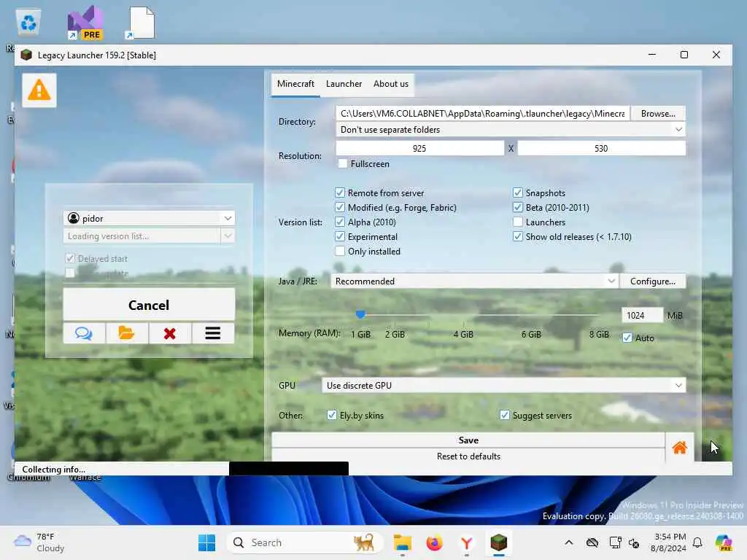Uncheck Remote from server

tap(340, 192)
